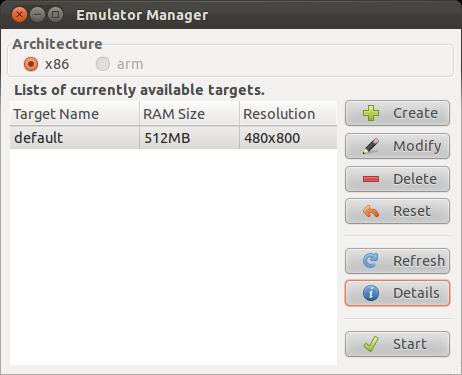Click the Start button label
Image resolution: width=462 pixels, height=375 pixels.
[410, 344]
